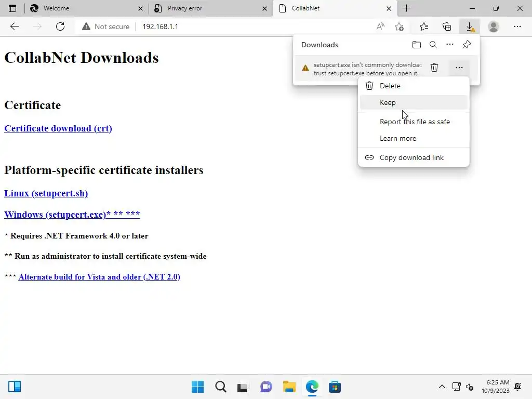Select Learn more in context menu

414,138
